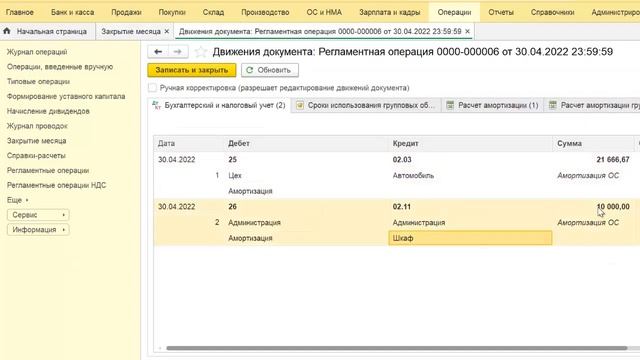Click the forward navigation arrow
The width and height of the screenshot is (640, 360).
(x=178, y=52)
